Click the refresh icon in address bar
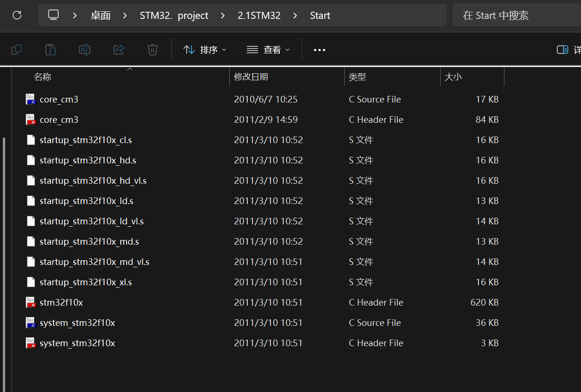 click(x=17, y=15)
